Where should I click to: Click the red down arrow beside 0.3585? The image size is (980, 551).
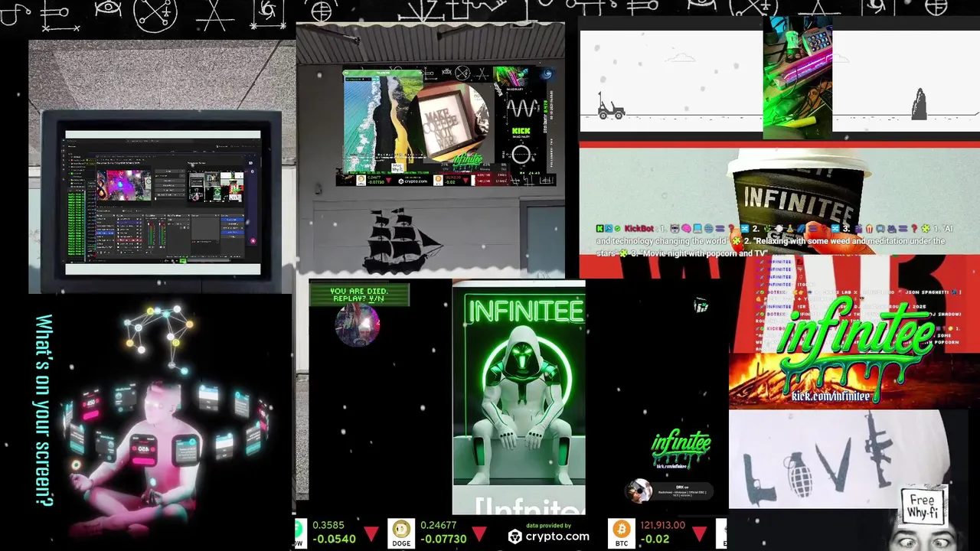click(371, 533)
